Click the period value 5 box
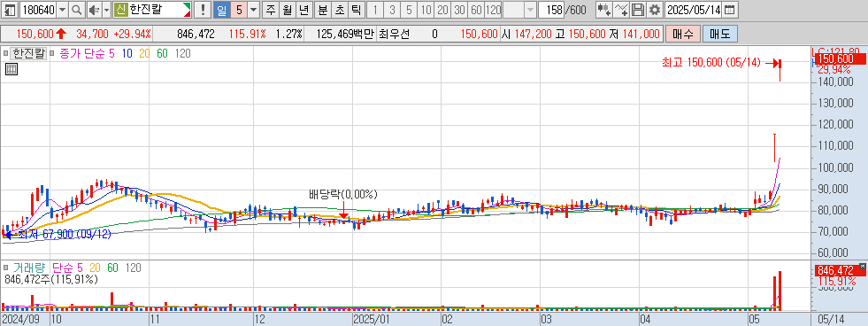The height and width of the screenshot is (326, 868). pyautogui.click(x=239, y=10)
